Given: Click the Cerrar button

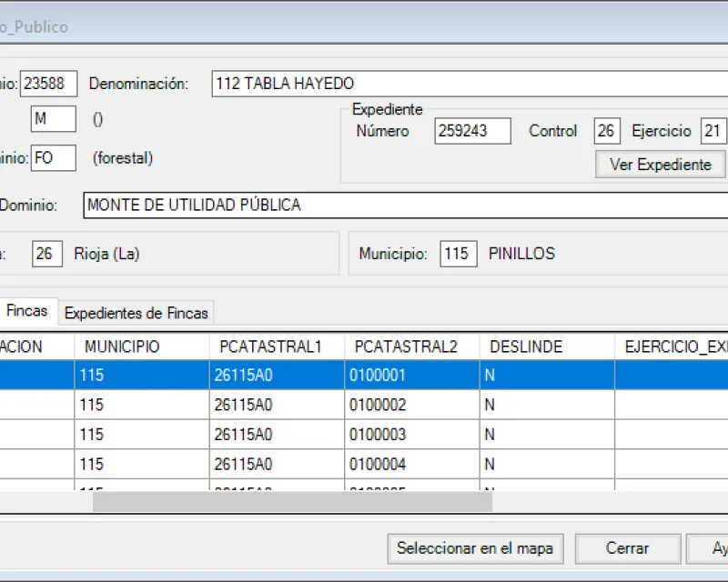Looking at the screenshot, I should click(x=627, y=548).
